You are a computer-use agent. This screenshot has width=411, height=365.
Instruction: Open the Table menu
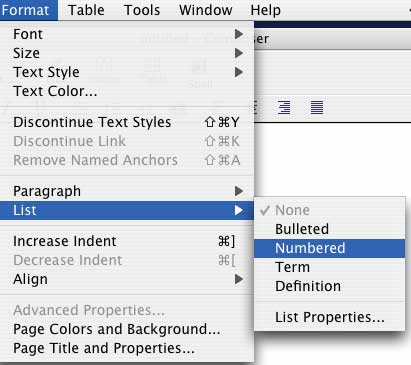[x=86, y=10]
